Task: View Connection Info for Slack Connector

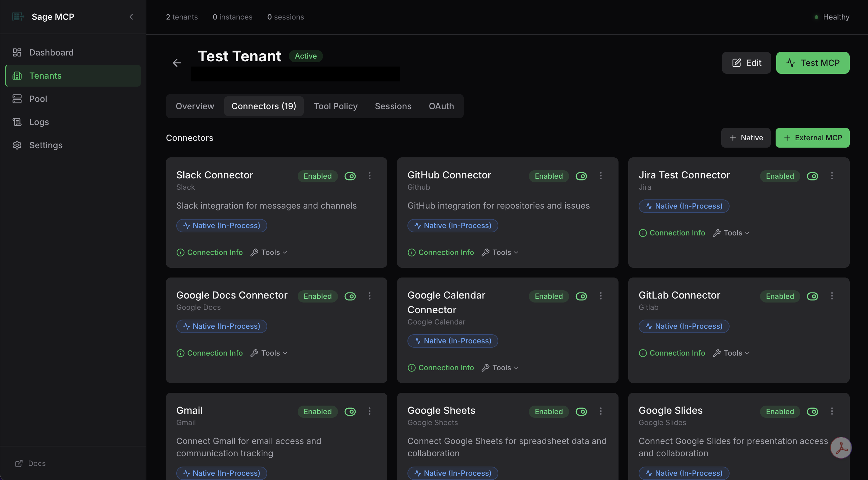Action: [210, 252]
